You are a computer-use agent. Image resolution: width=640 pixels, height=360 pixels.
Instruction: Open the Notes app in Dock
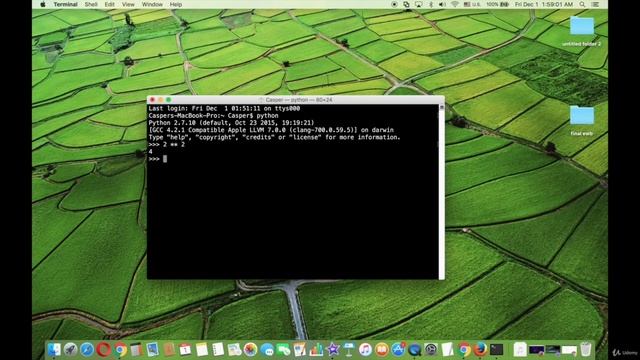point(202,349)
